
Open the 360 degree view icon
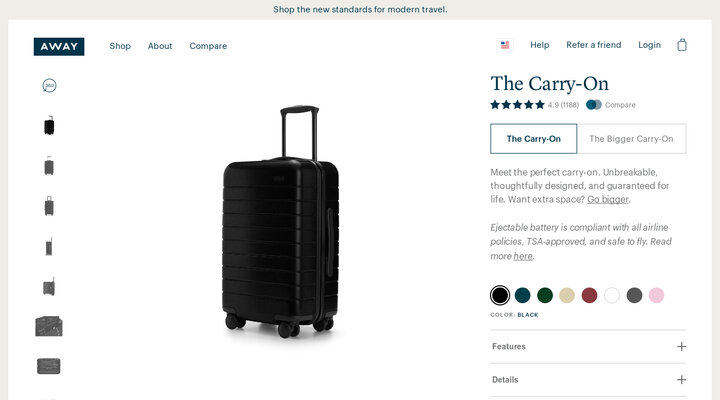[x=49, y=86]
